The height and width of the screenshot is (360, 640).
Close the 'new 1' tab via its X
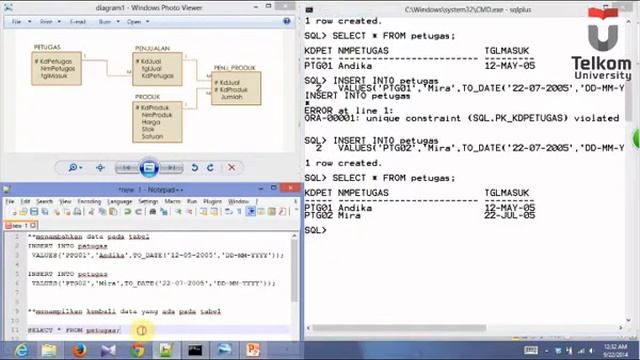pos(33,225)
